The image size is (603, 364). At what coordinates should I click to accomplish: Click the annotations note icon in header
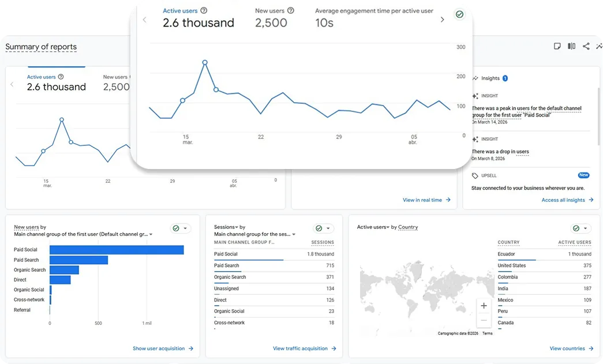click(557, 47)
